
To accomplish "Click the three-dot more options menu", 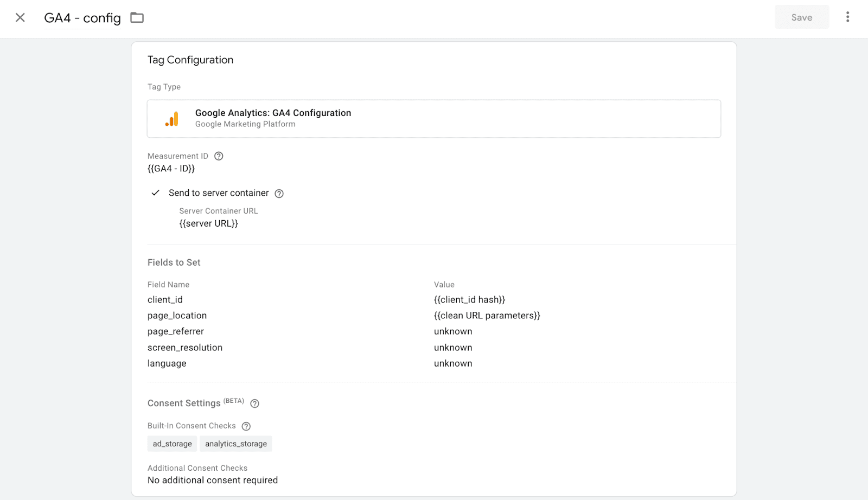I will pyautogui.click(x=847, y=17).
